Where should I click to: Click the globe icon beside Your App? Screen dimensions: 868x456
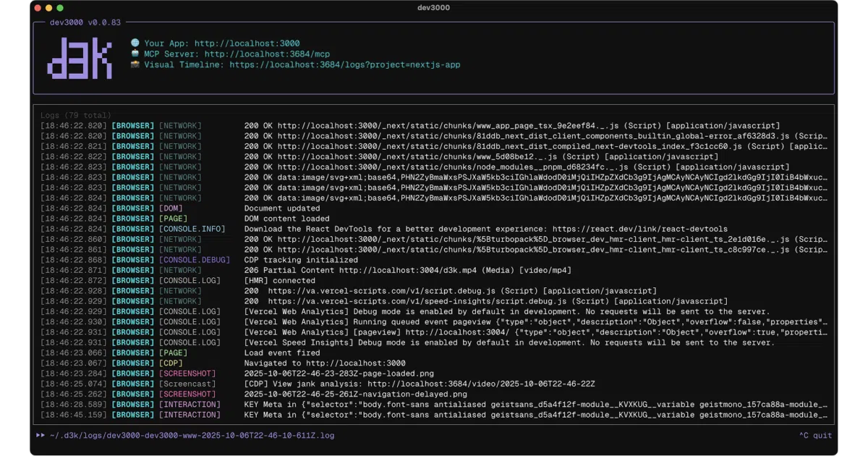coord(135,43)
